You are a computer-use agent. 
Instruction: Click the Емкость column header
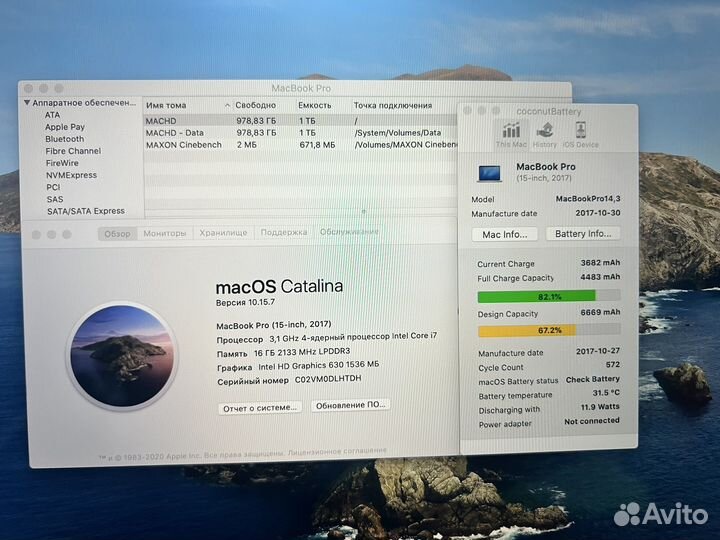click(315, 105)
